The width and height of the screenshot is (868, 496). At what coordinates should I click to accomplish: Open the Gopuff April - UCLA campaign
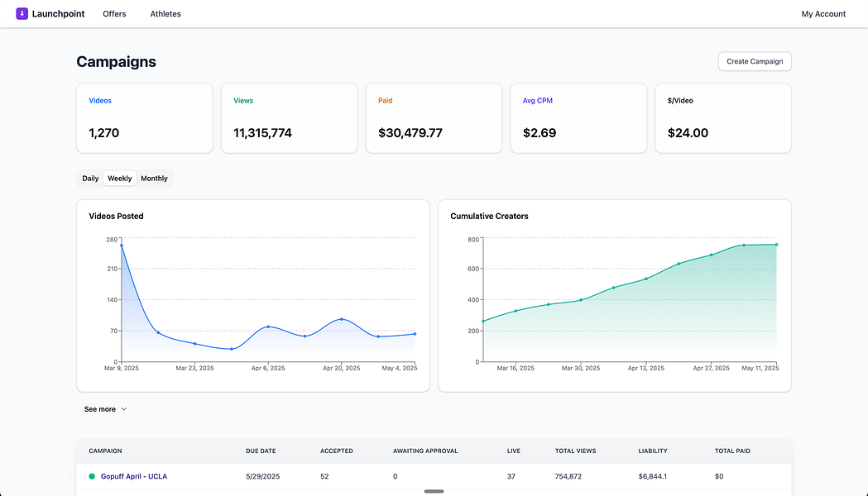click(134, 476)
